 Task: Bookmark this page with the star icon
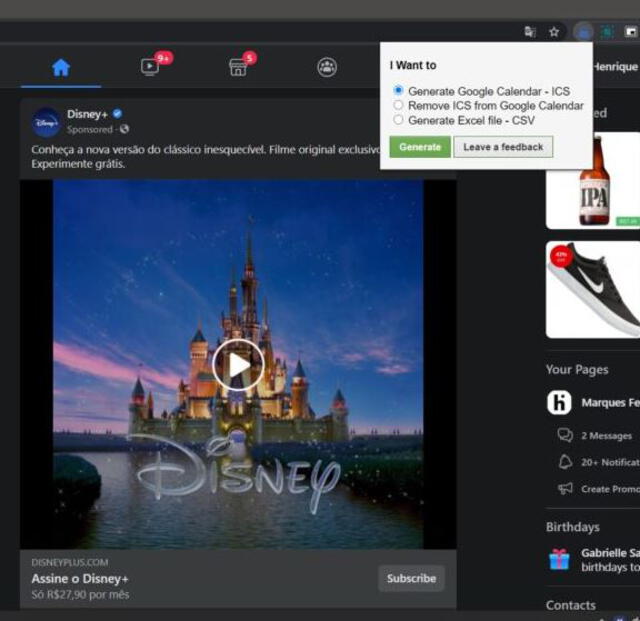coord(554,32)
